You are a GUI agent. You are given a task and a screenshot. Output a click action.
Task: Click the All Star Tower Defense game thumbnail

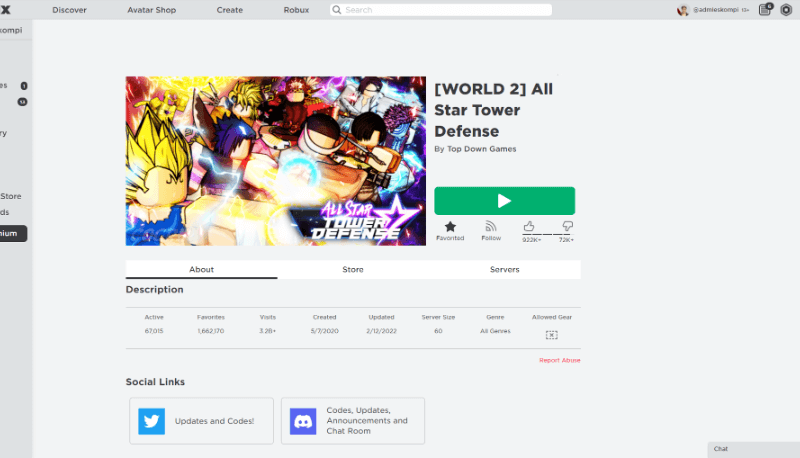276,161
